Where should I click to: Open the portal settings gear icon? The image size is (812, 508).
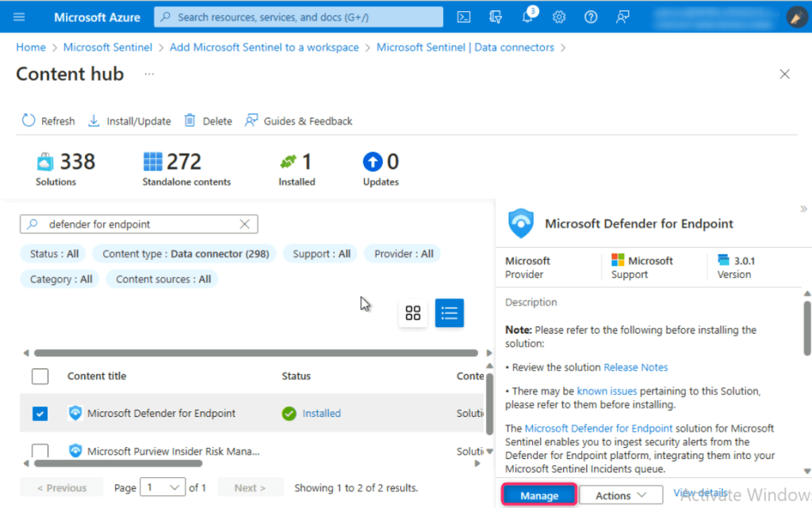coord(559,17)
